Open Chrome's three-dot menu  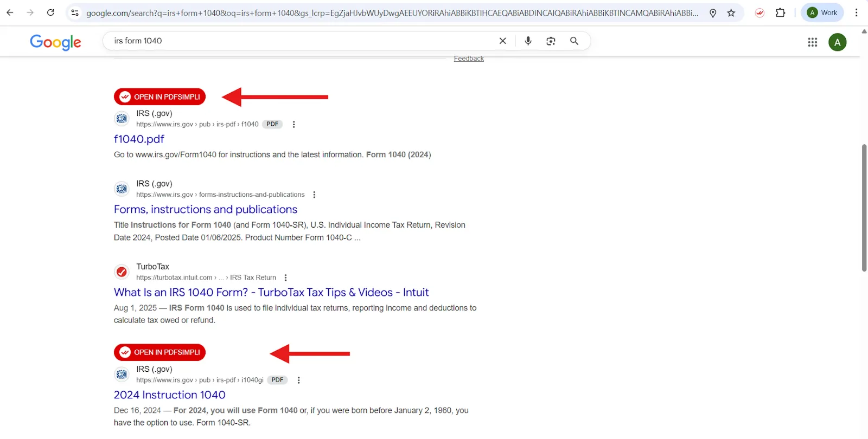point(857,13)
